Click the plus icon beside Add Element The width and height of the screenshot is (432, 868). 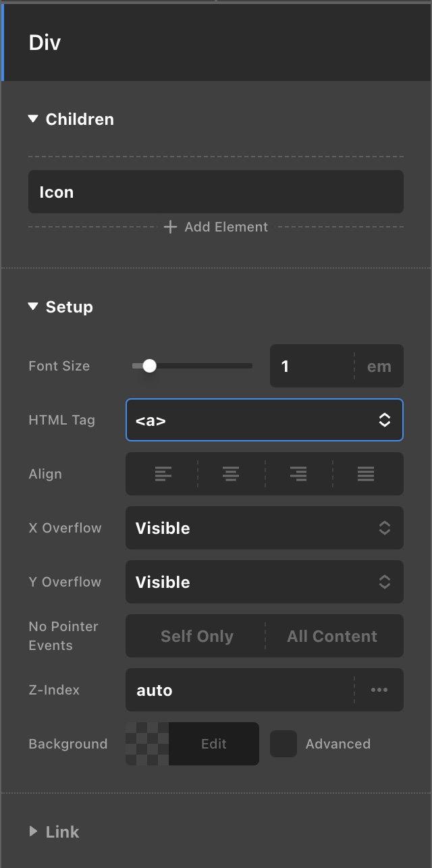pyautogui.click(x=171, y=227)
